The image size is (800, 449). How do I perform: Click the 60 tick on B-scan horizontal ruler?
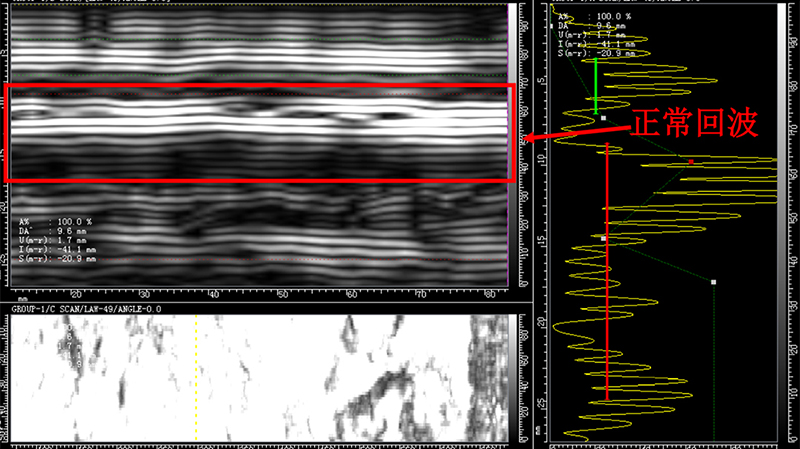[351, 294]
